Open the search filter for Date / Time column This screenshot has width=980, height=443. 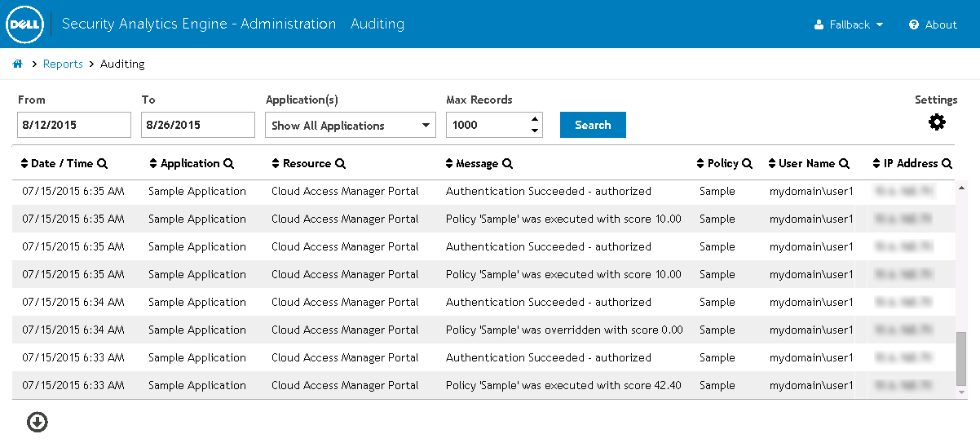tap(102, 164)
